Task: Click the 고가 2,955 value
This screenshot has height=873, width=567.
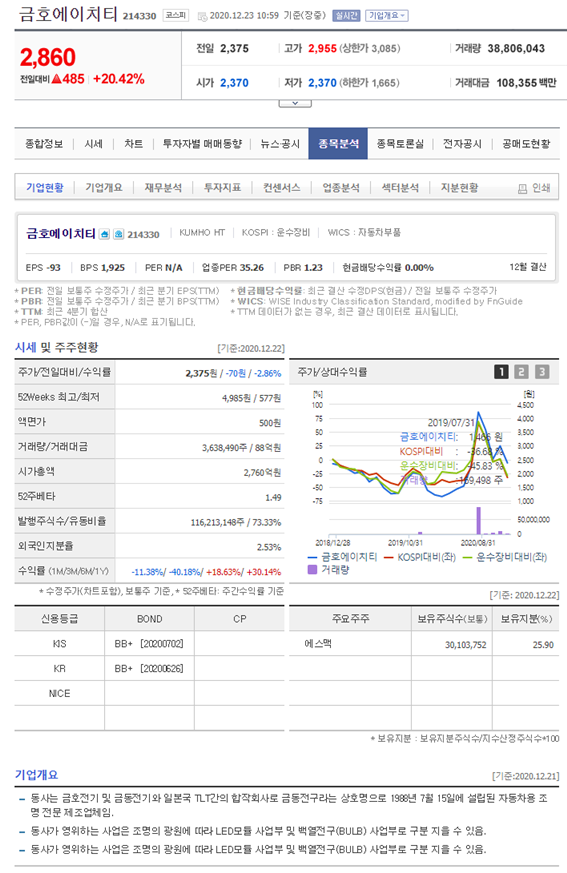Action: (322, 48)
